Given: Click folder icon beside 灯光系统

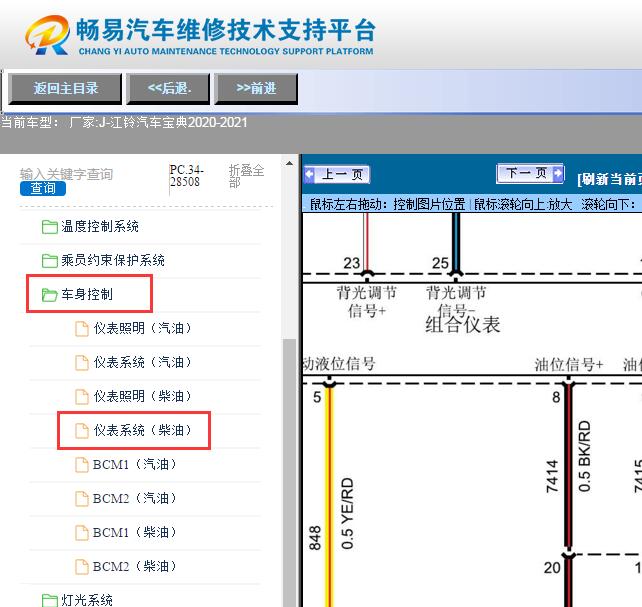Looking at the screenshot, I should pyautogui.click(x=50, y=600).
